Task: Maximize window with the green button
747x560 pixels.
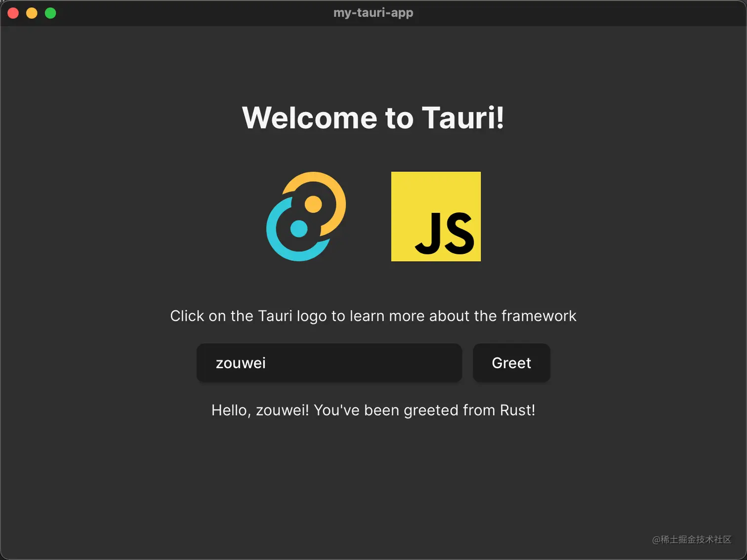Action: coord(50,13)
